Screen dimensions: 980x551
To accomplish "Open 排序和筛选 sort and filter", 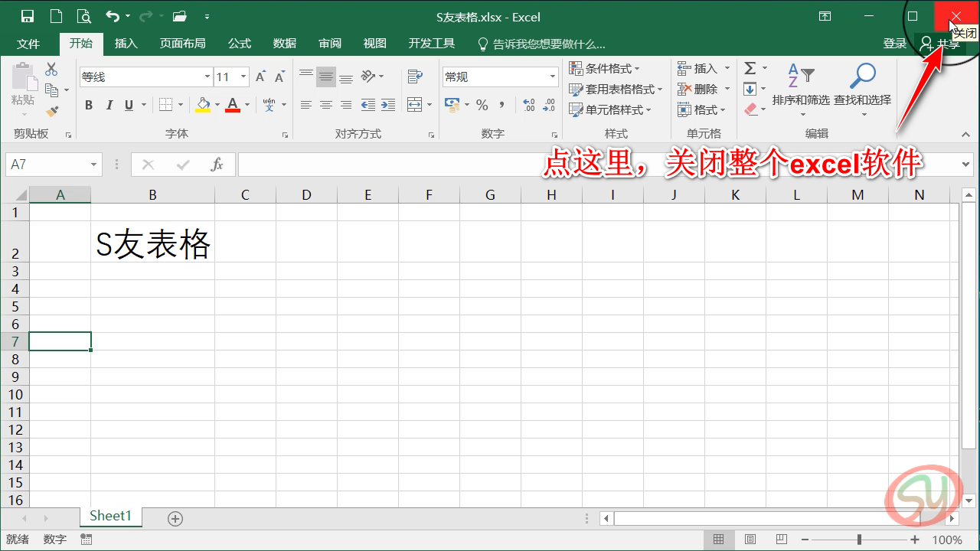I will [x=801, y=90].
